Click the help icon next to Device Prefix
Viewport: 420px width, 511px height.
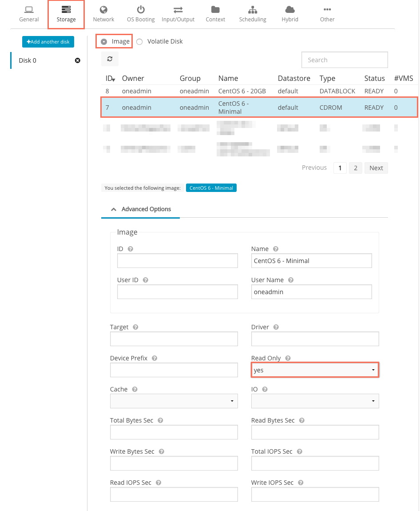[x=155, y=358]
